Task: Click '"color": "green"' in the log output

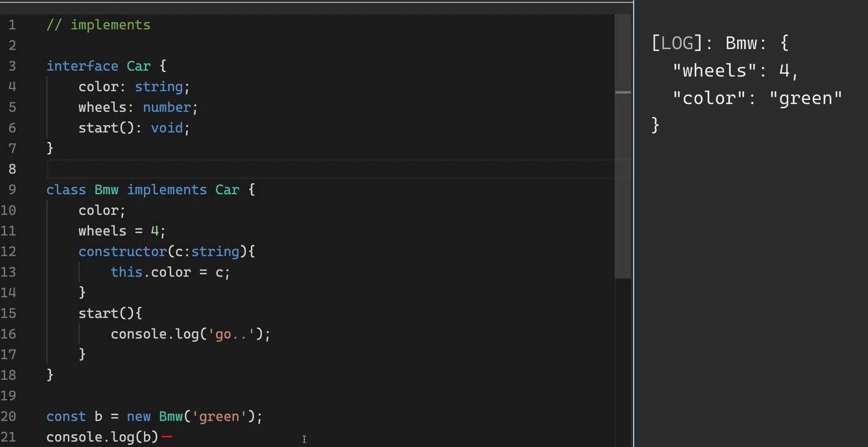Action: point(757,98)
